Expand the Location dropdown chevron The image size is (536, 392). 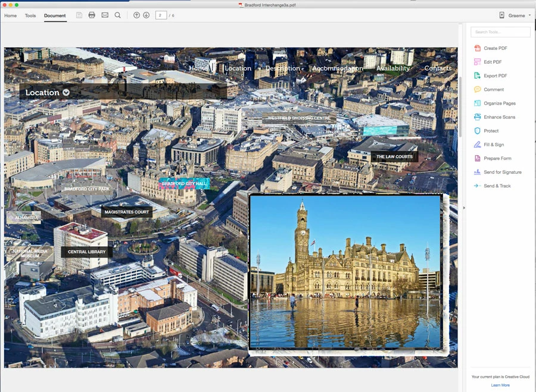(x=66, y=93)
